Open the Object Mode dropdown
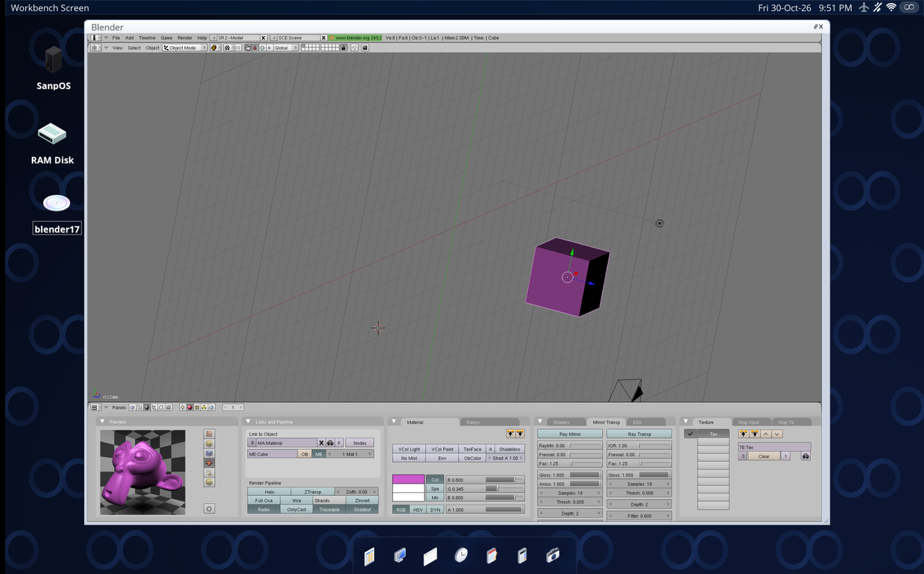The image size is (924, 574). tap(185, 48)
